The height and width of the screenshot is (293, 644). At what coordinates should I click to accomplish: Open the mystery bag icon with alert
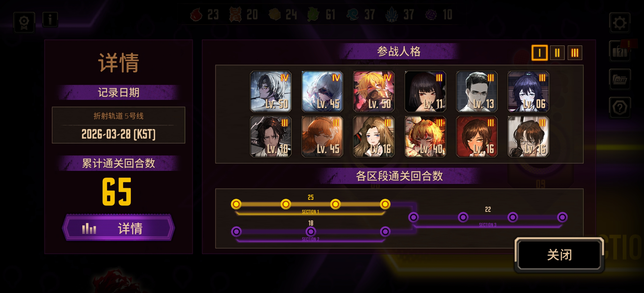point(621,50)
